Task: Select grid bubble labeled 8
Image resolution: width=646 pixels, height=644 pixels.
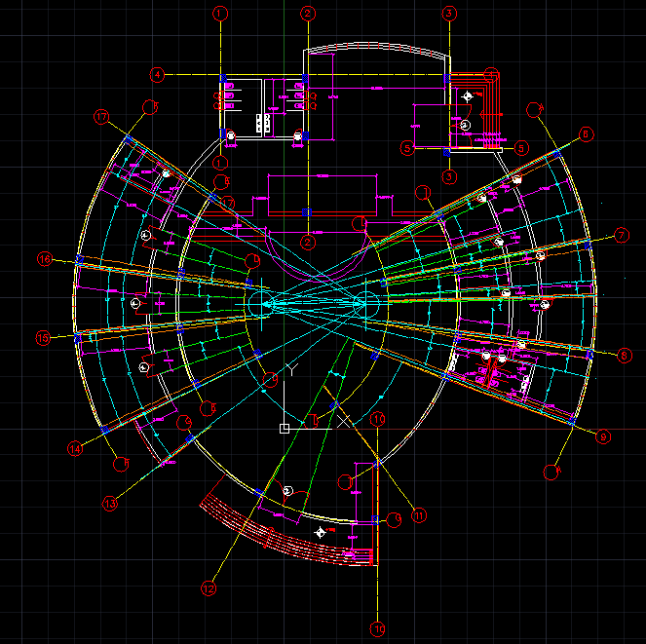Action: pyautogui.click(x=625, y=356)
